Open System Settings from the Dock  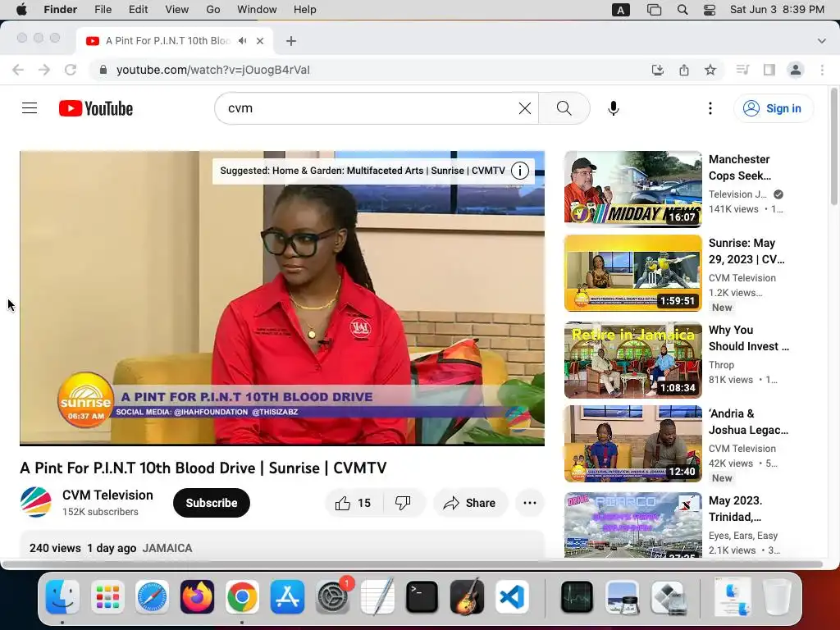(x=333, y=596)
